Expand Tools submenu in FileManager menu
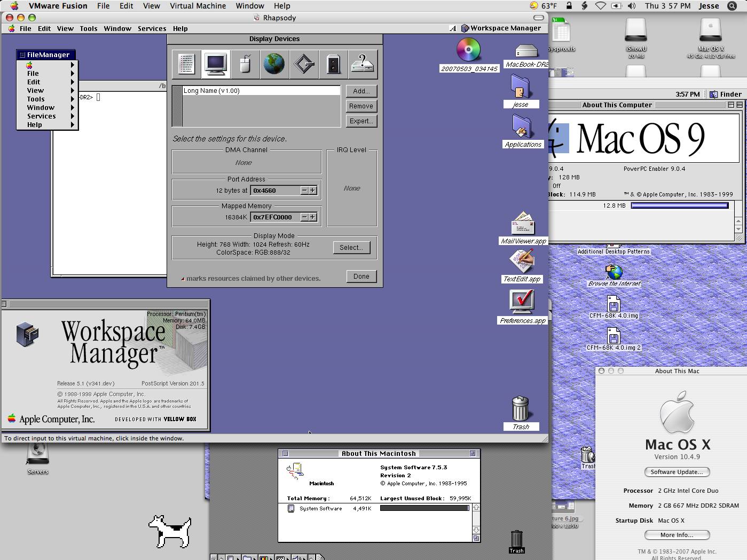 pos(48,99)
